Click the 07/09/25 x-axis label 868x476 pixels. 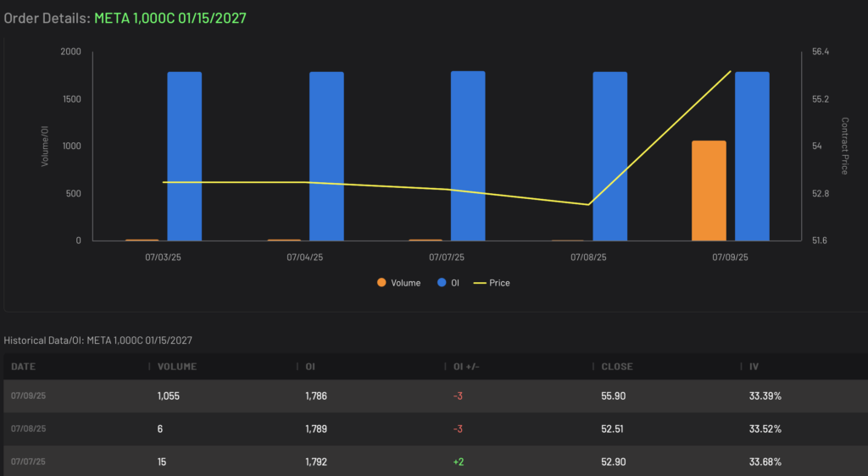730,257
